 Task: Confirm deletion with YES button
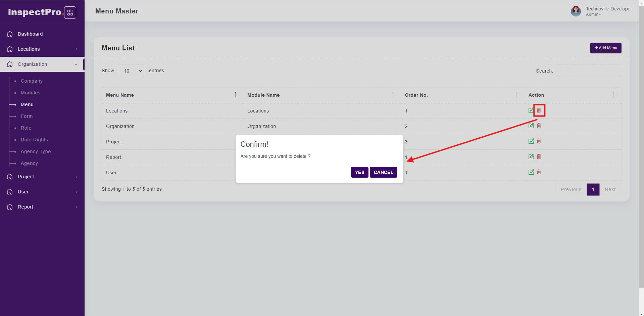pos(359,172)
